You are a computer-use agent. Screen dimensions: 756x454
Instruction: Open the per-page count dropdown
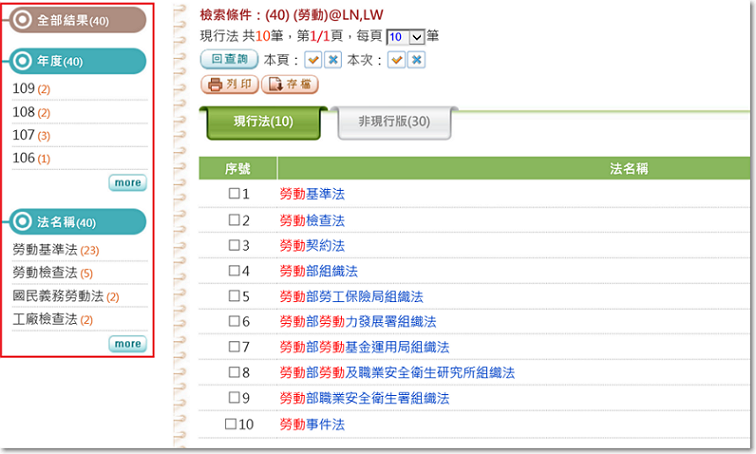405,37
